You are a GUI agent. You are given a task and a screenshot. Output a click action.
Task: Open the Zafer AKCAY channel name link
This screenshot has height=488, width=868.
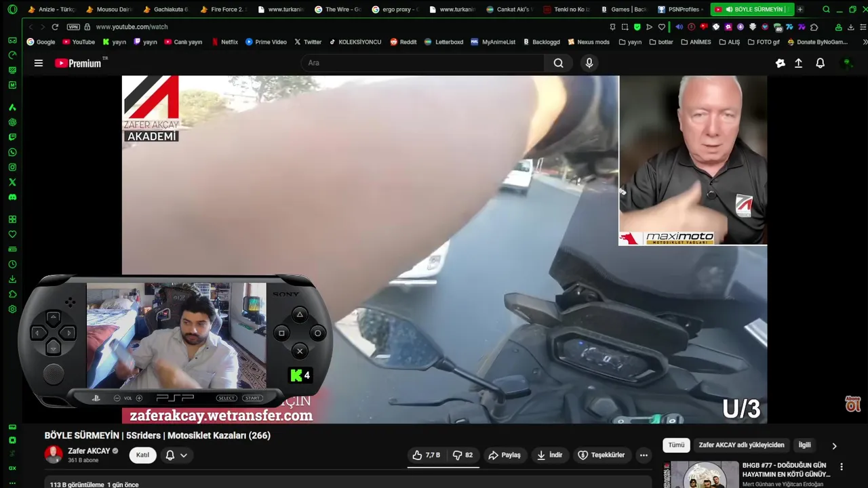pos(89,451)
